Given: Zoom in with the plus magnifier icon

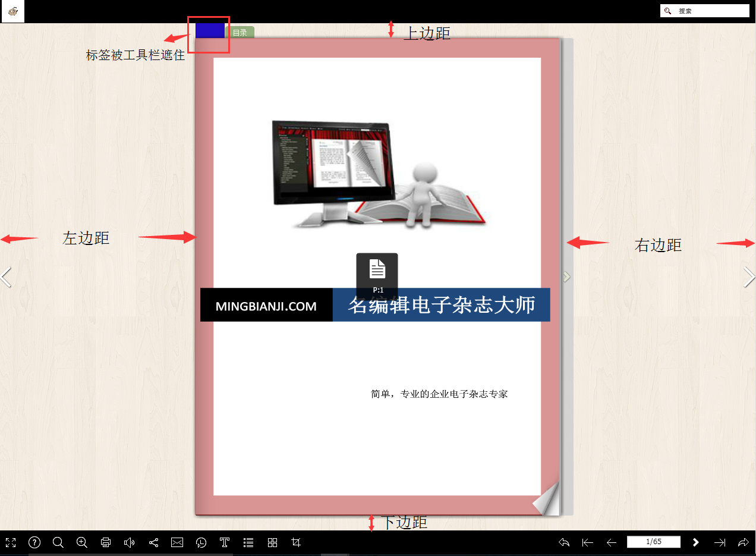Looking at the screenshot, I should pos(82,542).
